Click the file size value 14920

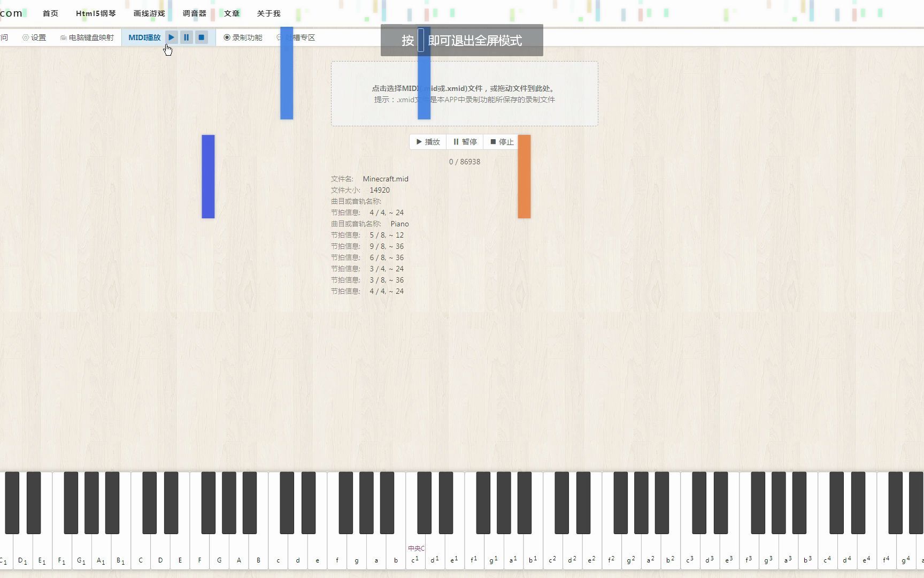coord(380,190)
